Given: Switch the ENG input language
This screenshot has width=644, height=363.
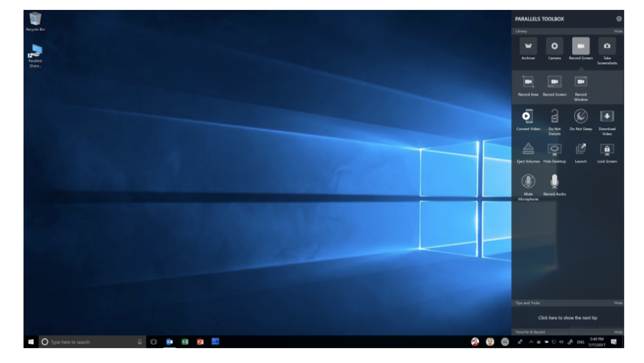Looking at the screenshot, I should [x=580, y=342].
